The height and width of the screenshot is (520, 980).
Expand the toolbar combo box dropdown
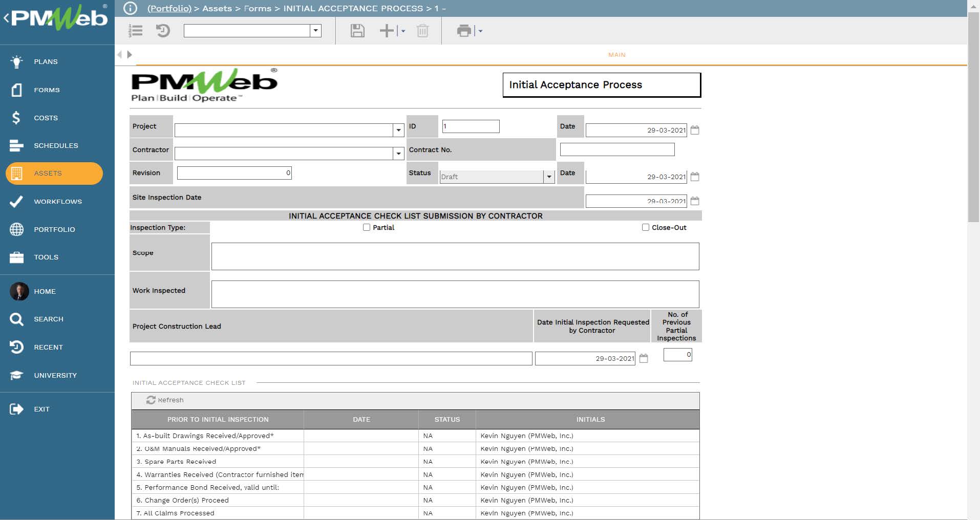pos(316,31)
